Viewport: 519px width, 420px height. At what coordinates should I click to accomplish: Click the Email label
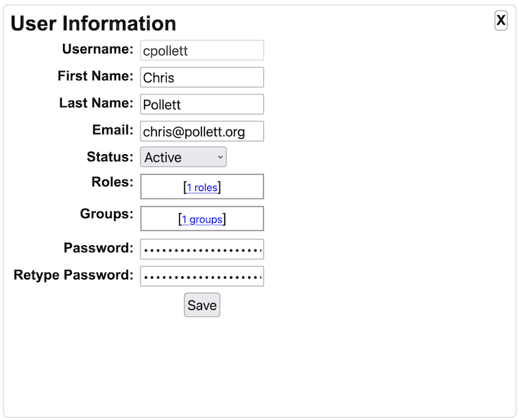[x=113, y=130]
